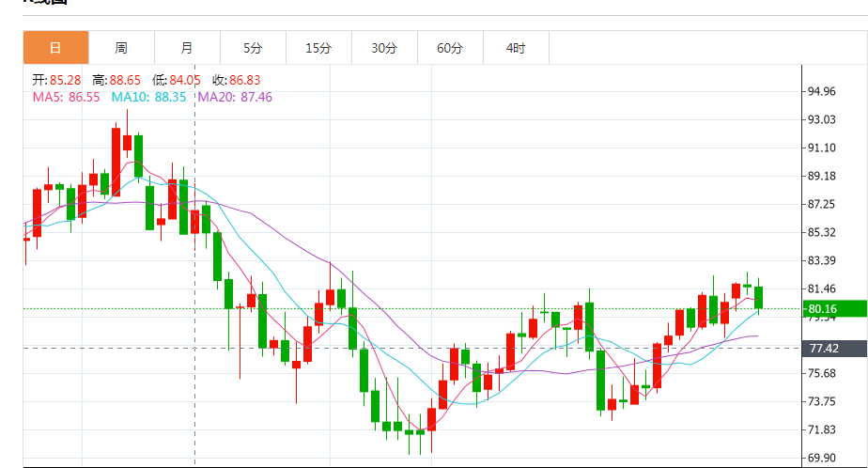Click the green 80.16 current price tag
The height and width of the screenshot is (468, 868).
coord(832,308)
